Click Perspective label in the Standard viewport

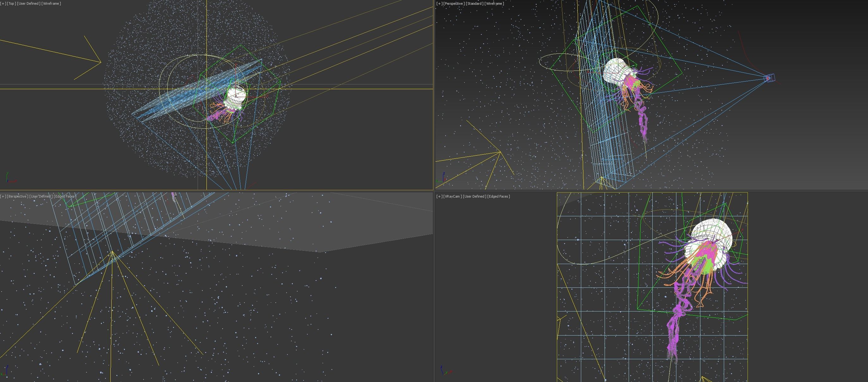pos(454,3)
